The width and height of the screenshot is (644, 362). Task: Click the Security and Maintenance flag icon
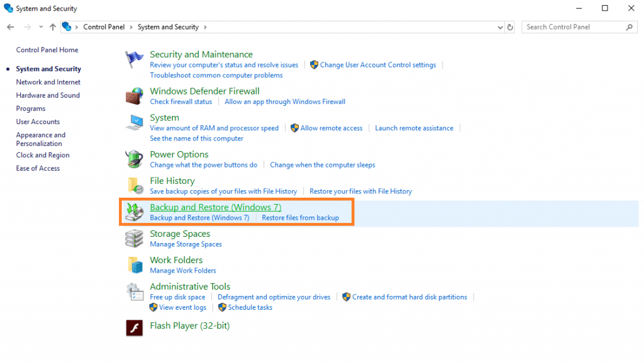[135, 59]
